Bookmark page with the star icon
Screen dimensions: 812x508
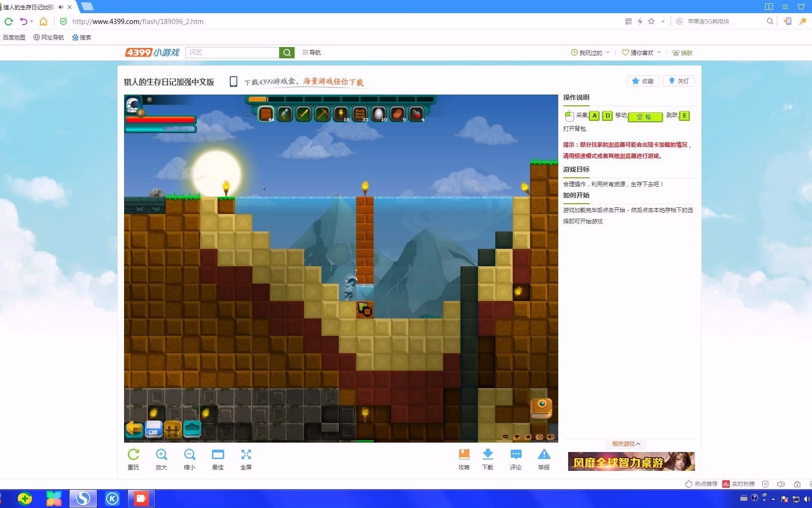(651, 21)
